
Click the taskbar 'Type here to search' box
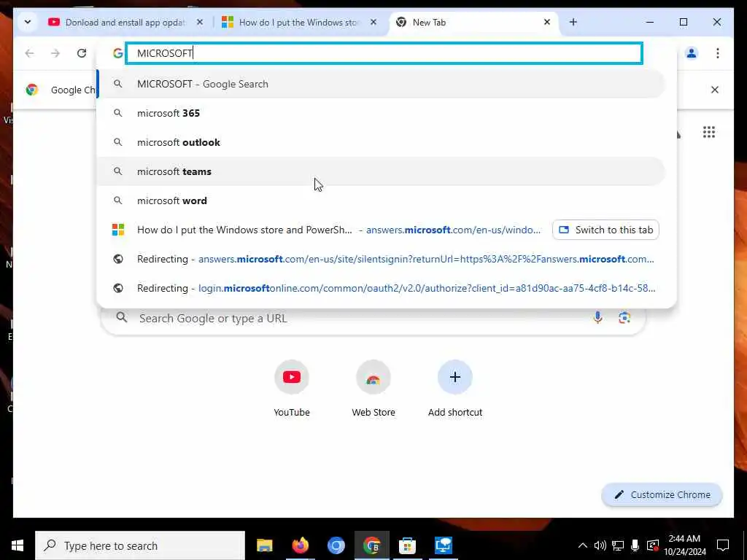tap(140, 545)
